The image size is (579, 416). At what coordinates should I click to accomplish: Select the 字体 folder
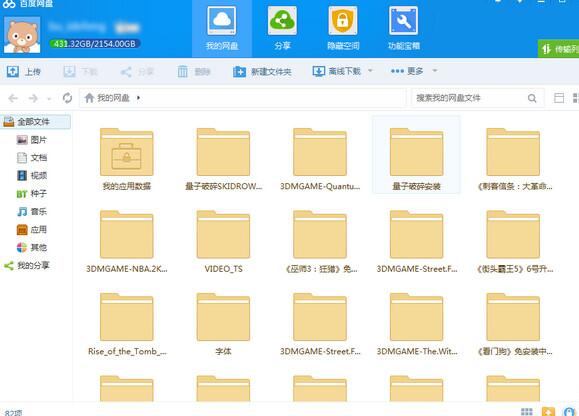[x=223, y=324]
